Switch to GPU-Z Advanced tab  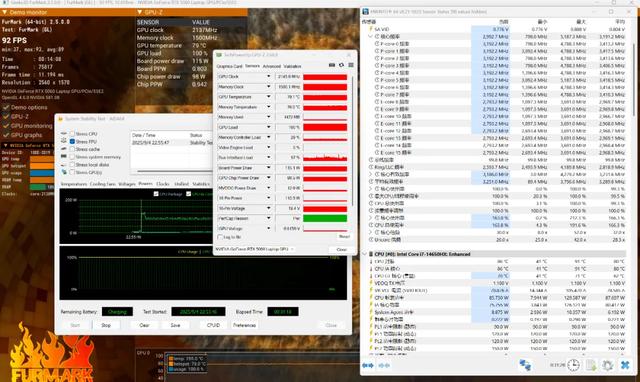271,66
